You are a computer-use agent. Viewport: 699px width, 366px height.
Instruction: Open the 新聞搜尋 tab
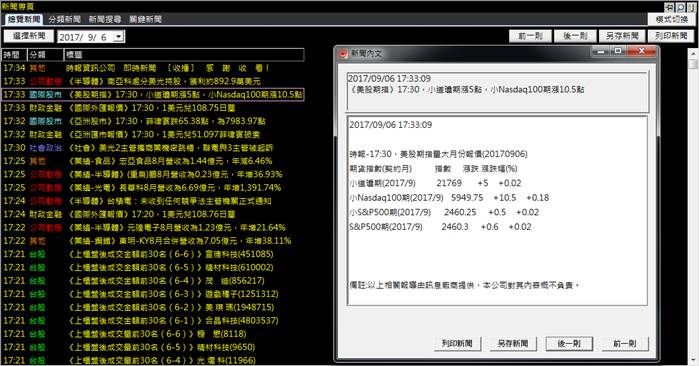pos(105,19)
